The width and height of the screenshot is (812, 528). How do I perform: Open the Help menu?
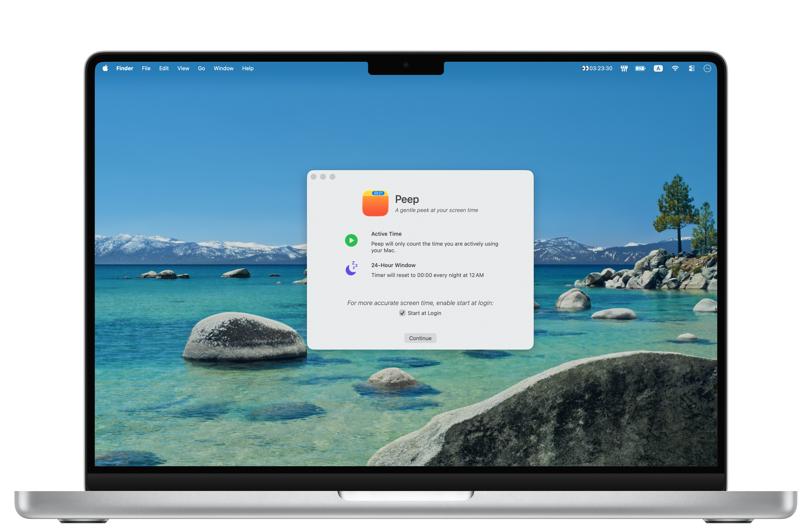click(248, 68)
